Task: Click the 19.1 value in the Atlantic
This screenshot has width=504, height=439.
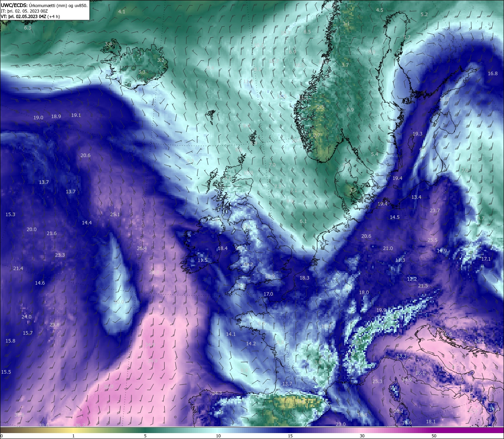Action: (76, 115)
